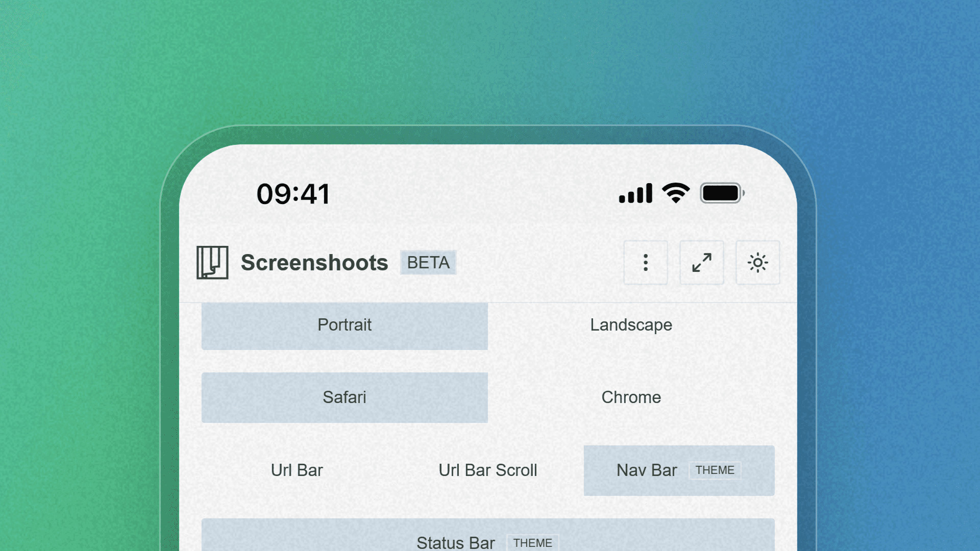Click the battery indicator
The image size is (980, 551).
pos(721,193)
